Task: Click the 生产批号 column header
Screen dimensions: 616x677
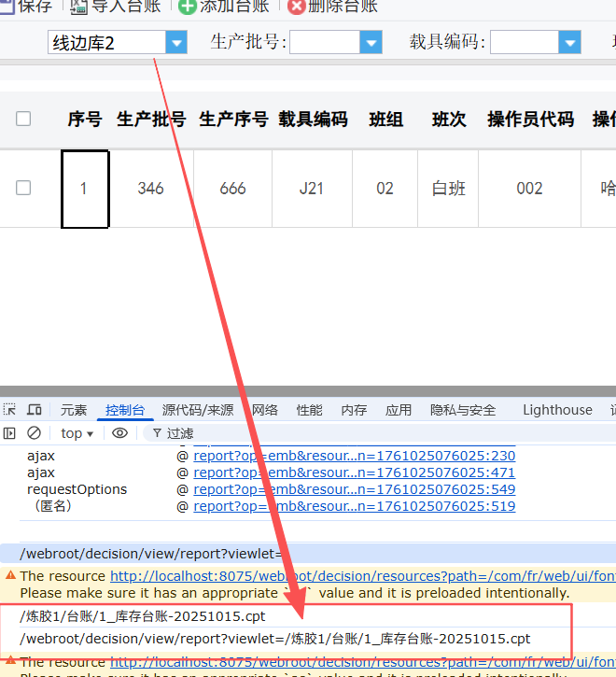Action: pos(151,120)
